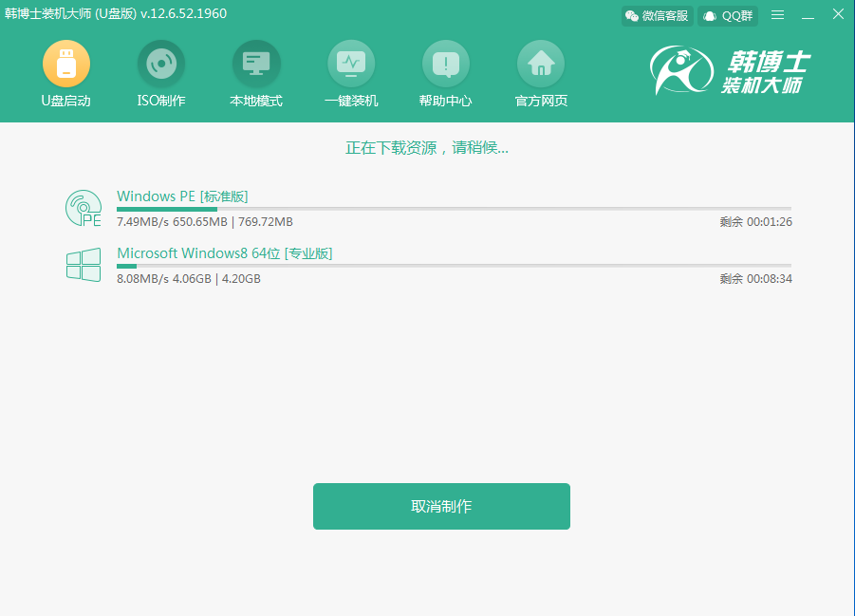Click the 7.49MB/s download speed text
This screenshot has width=855, height=616.
click(141, 221)
